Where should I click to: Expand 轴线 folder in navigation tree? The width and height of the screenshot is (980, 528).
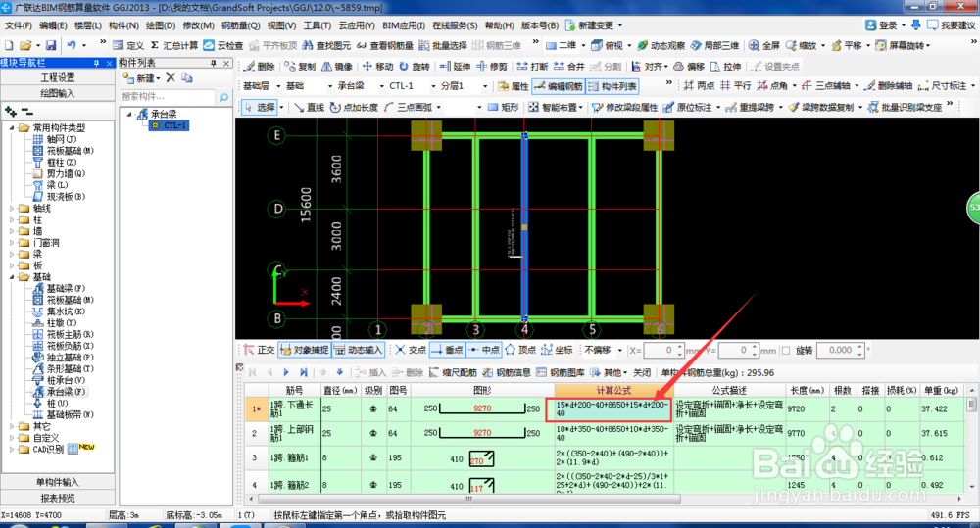click(x=12, y=208)
